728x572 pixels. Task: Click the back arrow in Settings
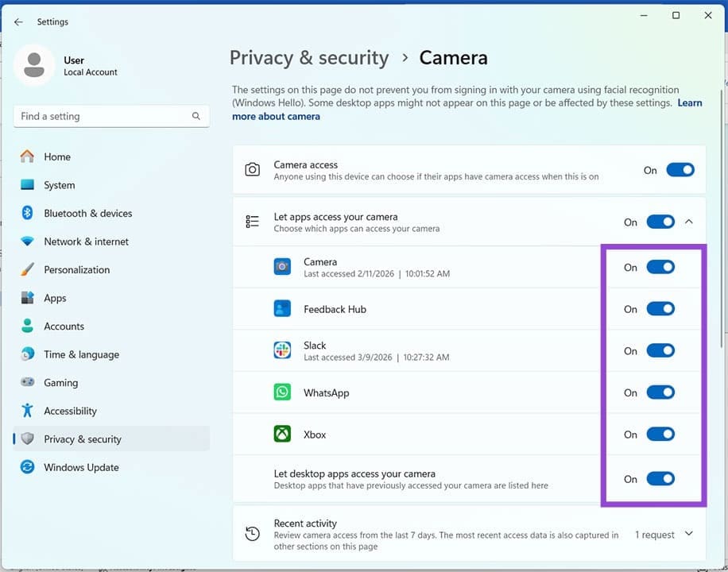click(18, 21)
